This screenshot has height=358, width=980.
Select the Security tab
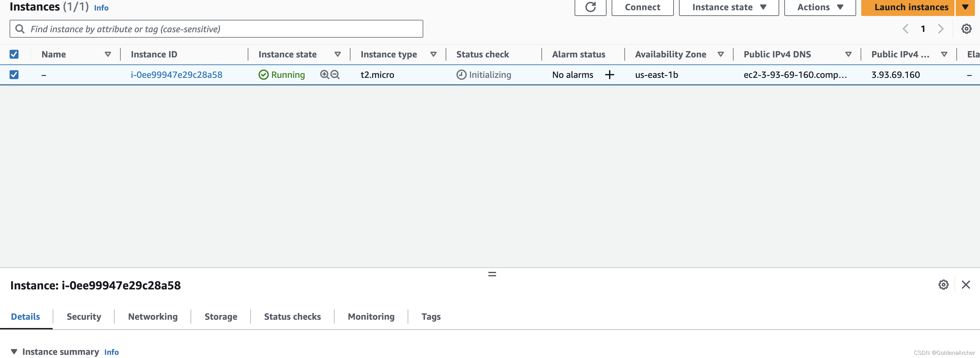[84, 316]
